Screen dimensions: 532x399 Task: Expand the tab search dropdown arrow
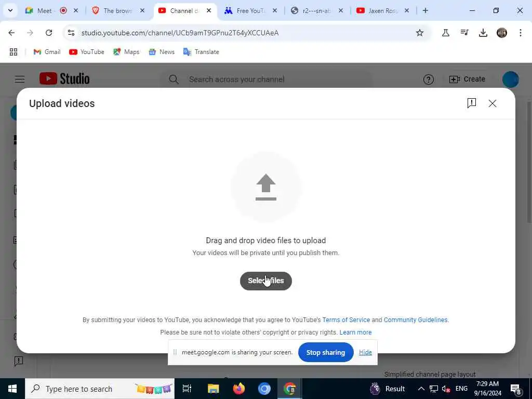point(10,10)
